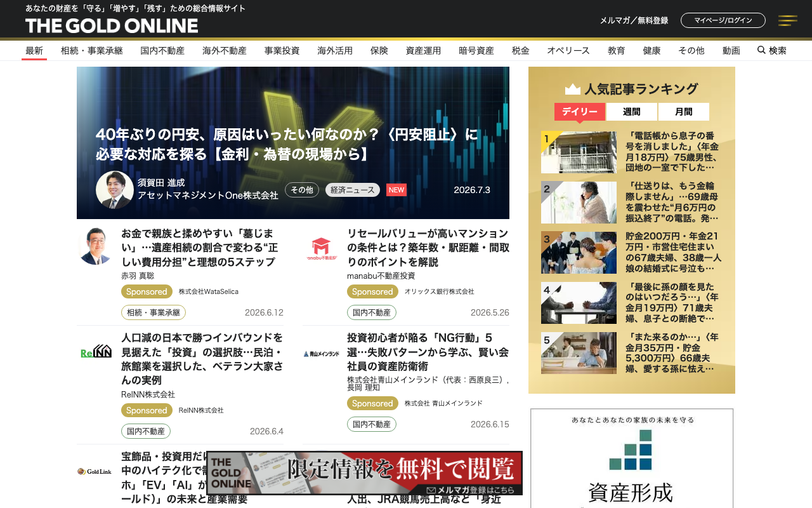This screenshot has height=508, width=812.
Task: Click the ReINN company logo
Action: (96, 351)
